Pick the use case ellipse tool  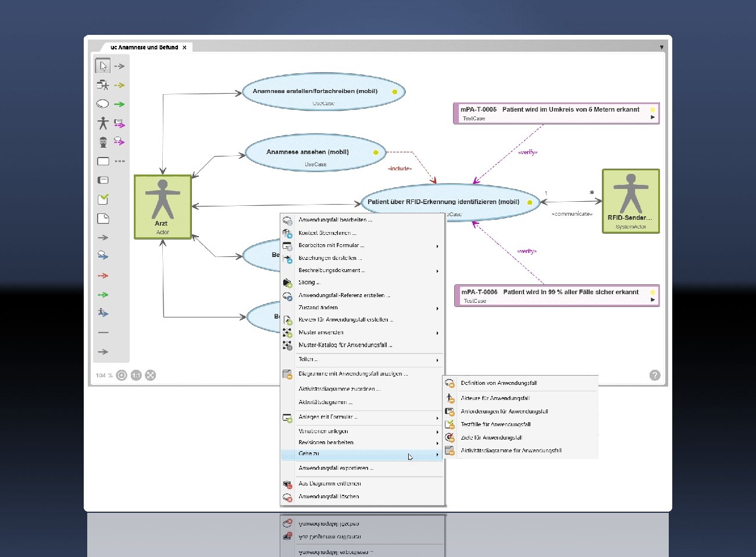[103, 104]
